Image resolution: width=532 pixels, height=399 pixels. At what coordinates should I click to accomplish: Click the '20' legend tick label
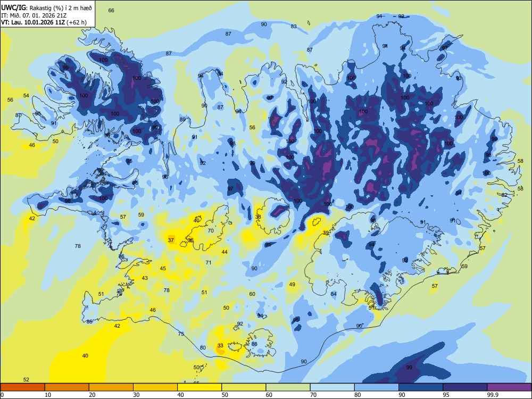[x=92, y=395]
